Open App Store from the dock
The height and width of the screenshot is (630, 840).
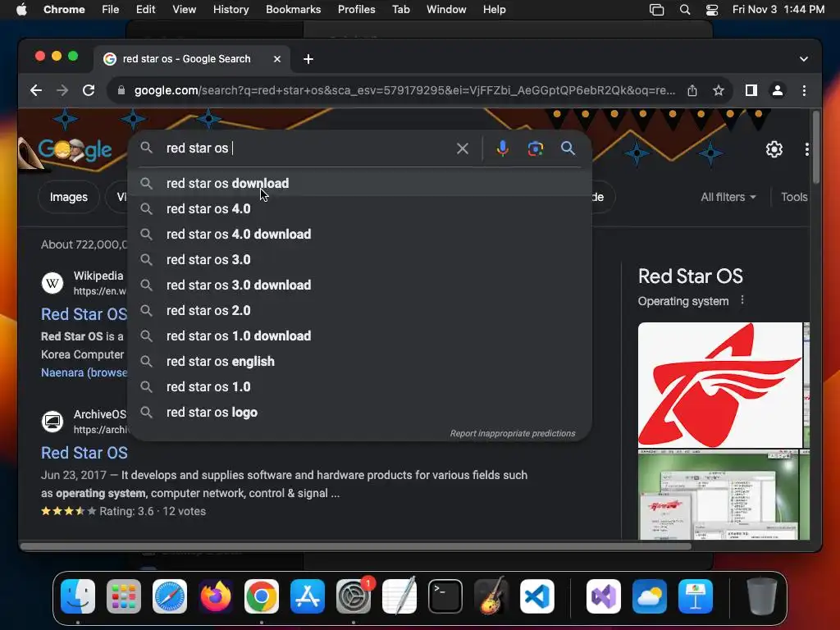coord(308,596)
